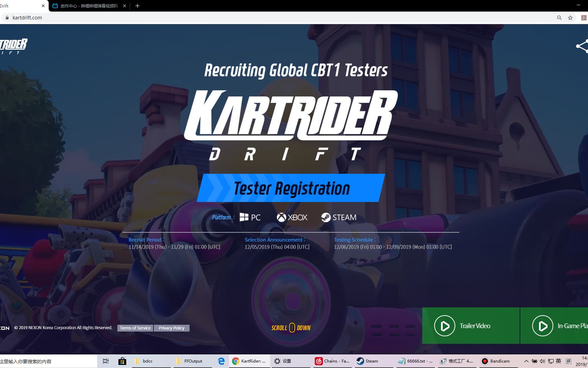Screen dimensions: 588x368
Task: Show hidden system tray icons
Action: pos(526,361)
